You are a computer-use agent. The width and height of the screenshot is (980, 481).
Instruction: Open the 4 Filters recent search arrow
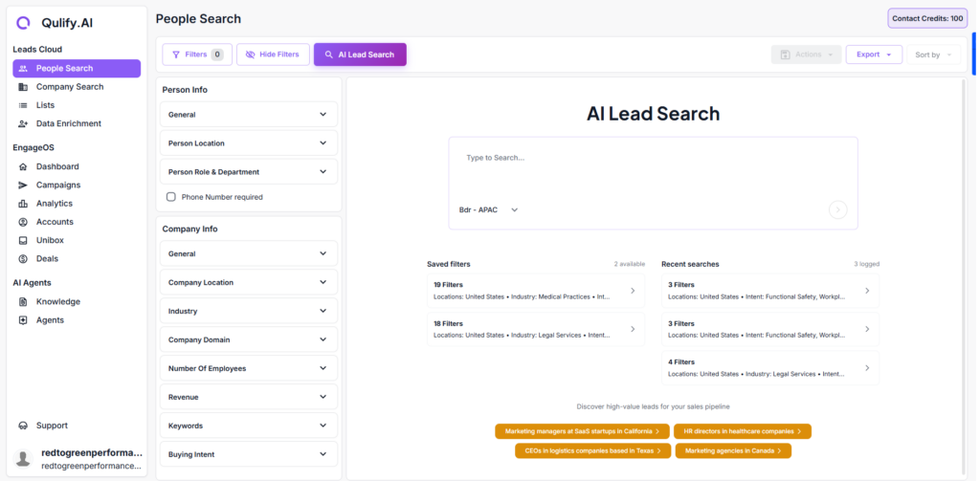[867, 368]
